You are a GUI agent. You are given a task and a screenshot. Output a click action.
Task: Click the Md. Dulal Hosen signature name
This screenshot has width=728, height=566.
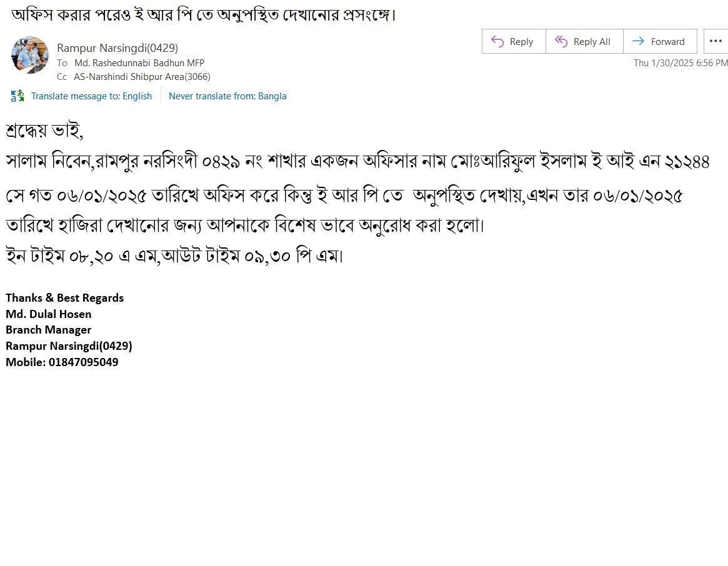coord(49,314)
